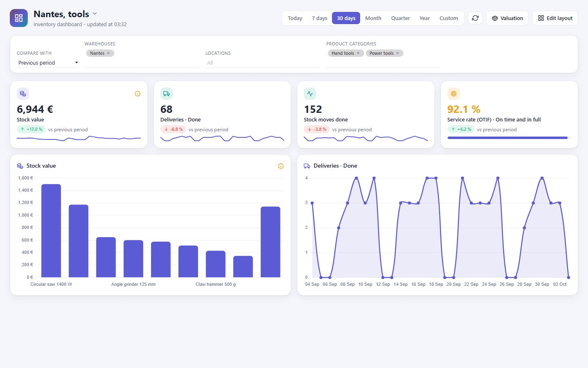Image resolution: width=588 pixels, height=368 pixels.
Task: Click the 68 deliveries done figure
Action: tap(167, 109)
